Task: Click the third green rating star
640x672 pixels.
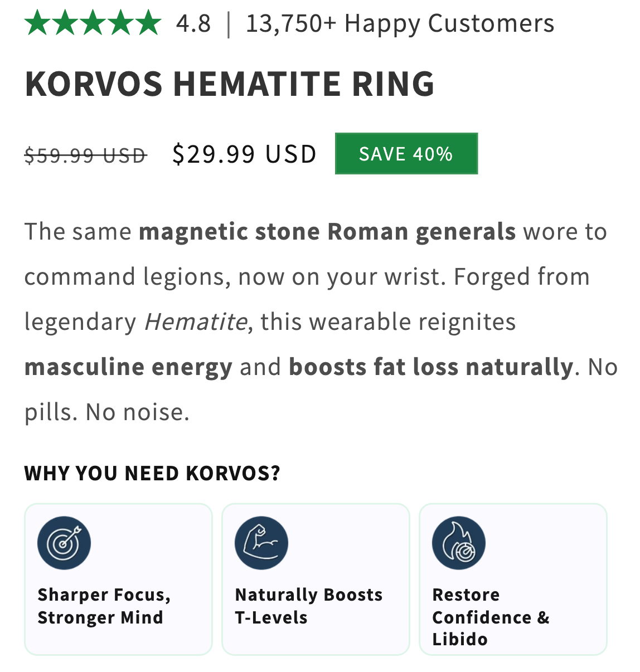Action: pyautogui.click(x=93, y=23)
